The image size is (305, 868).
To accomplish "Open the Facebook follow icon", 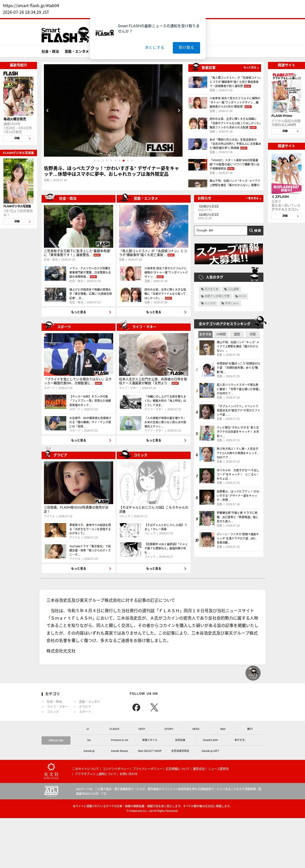I will (136, 707).
